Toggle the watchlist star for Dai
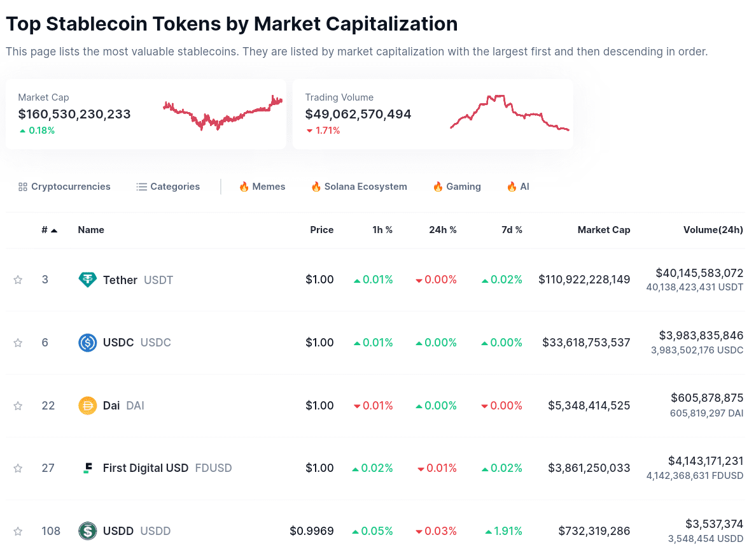 click(x=18, y=406)
